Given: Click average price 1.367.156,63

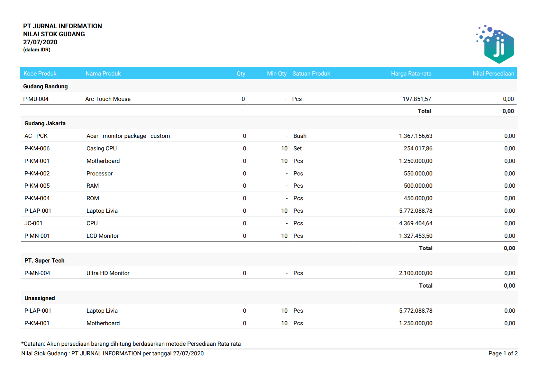Looking at the screenshot, I should (x=415, y=136).
